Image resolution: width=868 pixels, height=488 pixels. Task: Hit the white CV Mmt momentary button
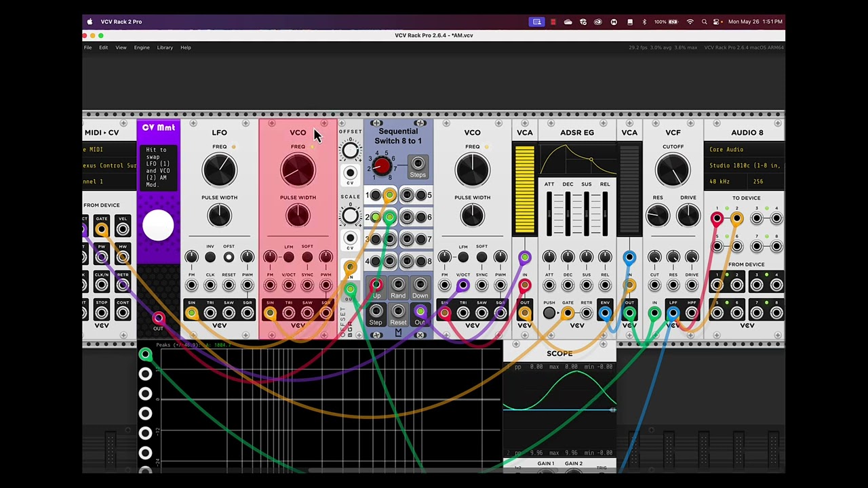coord(158,226)
